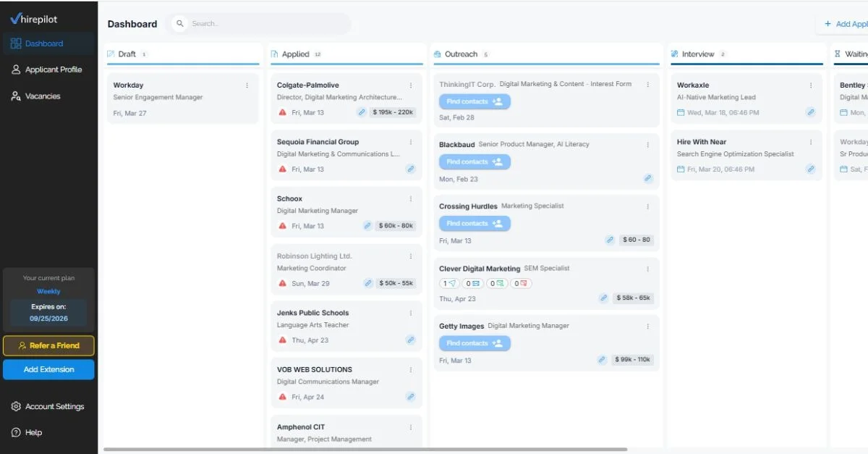Click the link icon on Workaxle card
The height and width of the screenshot is (454, 868).
click(x=811, y=112)
